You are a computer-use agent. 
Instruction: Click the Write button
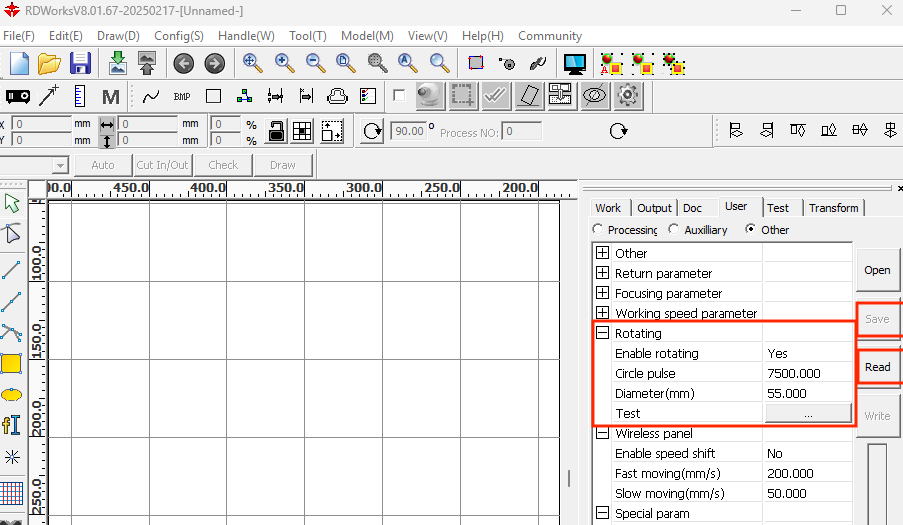[x=877, y=416]
